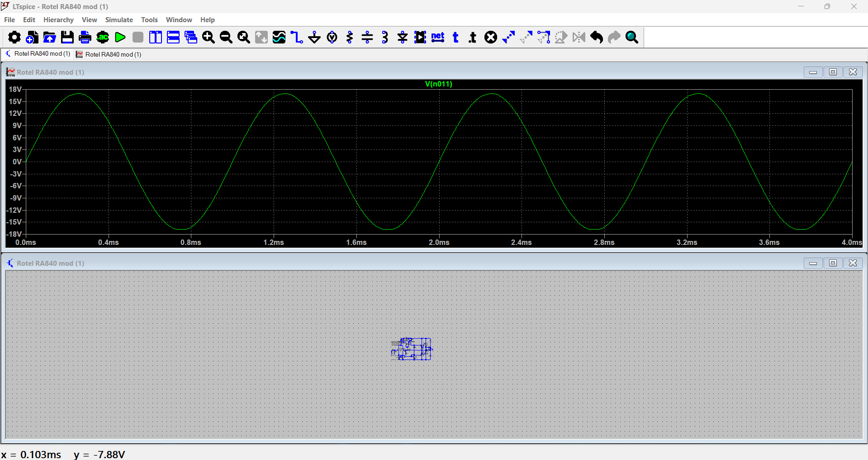Select the Place Diode tool
The image size is (868, 460).
[x=403, y=37]
